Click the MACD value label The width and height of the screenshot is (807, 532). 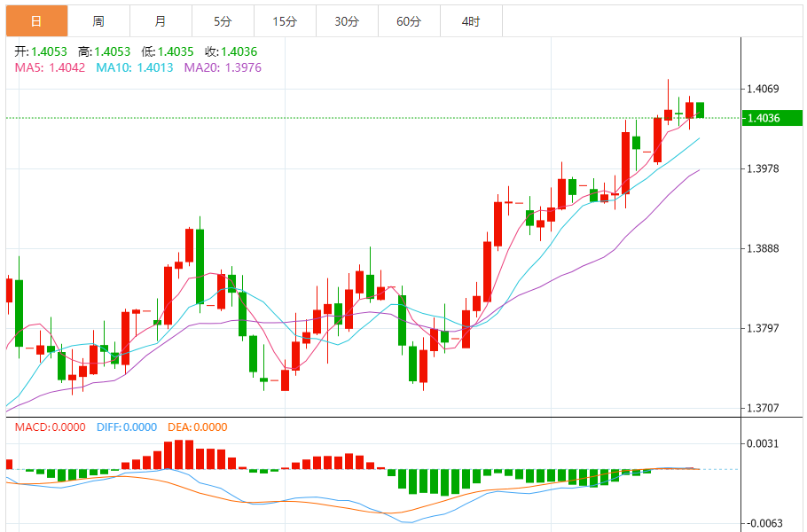point(50,427)
